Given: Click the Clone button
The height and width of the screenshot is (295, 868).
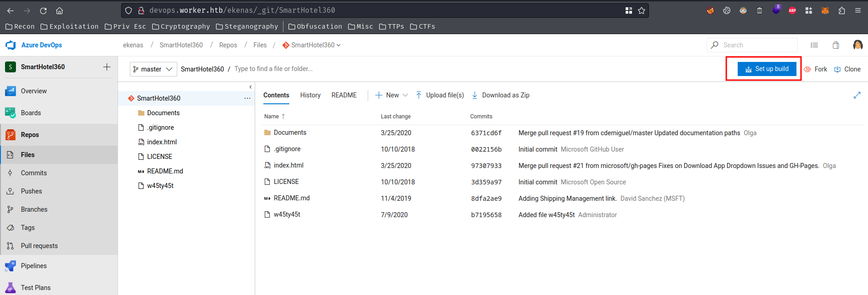Looking at the screenshot, I should (x=847, y=69).
